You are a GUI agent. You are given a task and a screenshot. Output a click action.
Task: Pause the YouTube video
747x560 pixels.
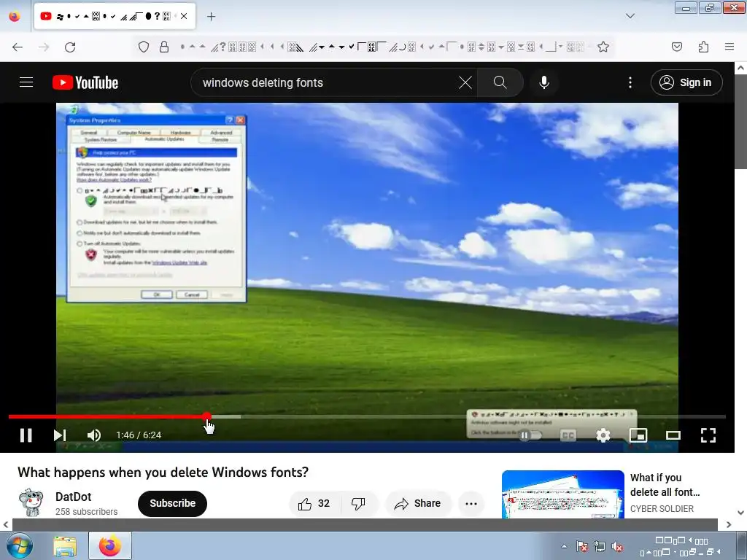tap(26, 435)
